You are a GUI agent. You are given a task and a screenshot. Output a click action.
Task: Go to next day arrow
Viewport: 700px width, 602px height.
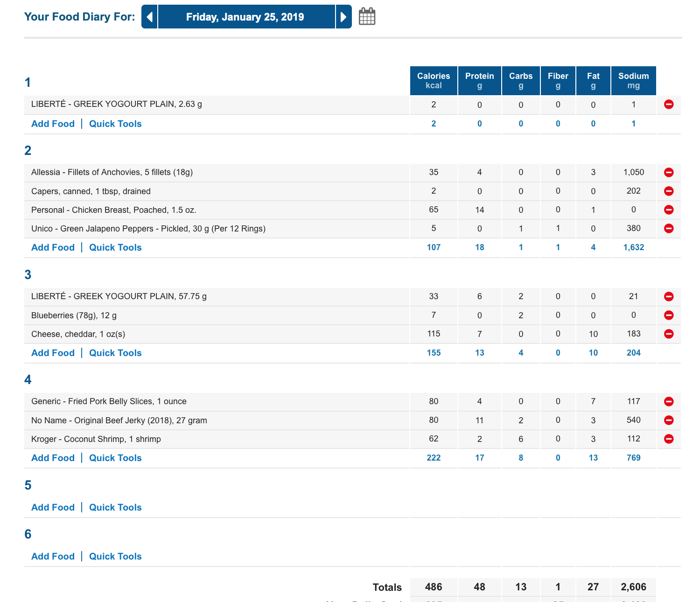pyautogui.click(x=343, y=17)
